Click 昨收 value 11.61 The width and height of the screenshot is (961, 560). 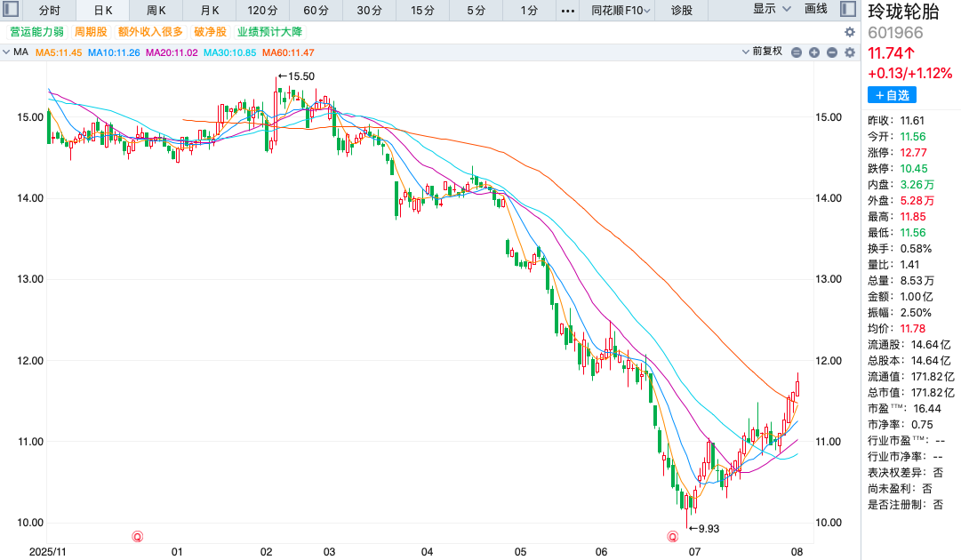click(912, 121)
